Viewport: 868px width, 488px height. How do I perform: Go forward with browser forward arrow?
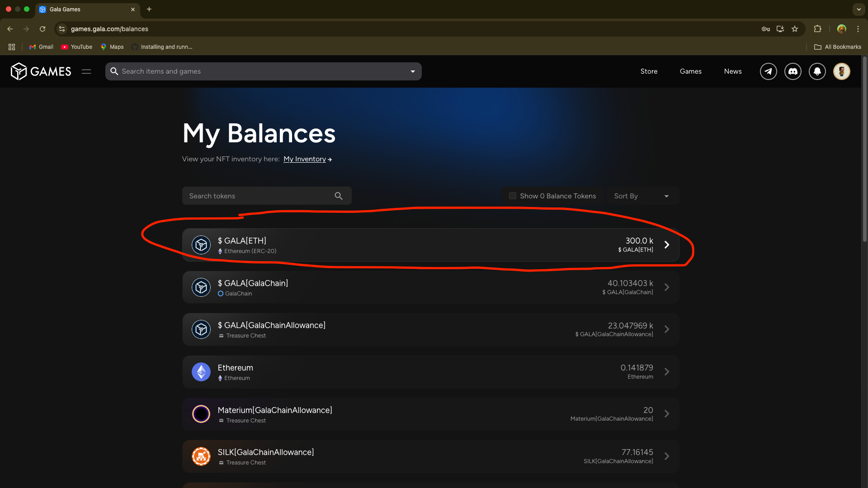click(26, 29)
